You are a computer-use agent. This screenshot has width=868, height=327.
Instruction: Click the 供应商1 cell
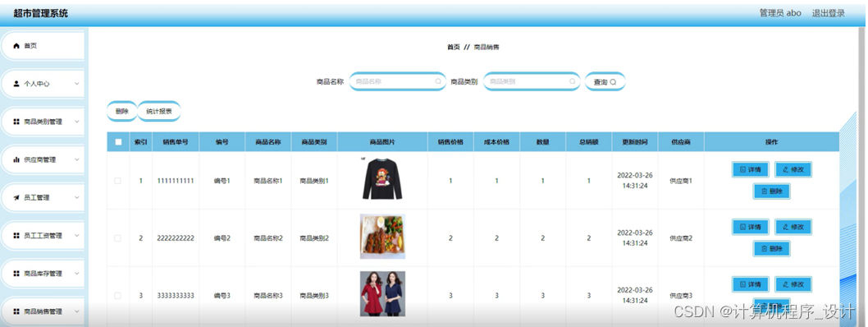click(x=681, y=181)
